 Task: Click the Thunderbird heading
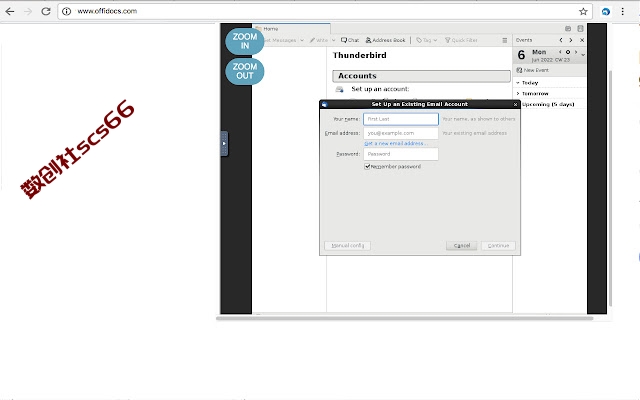(360, 55)
